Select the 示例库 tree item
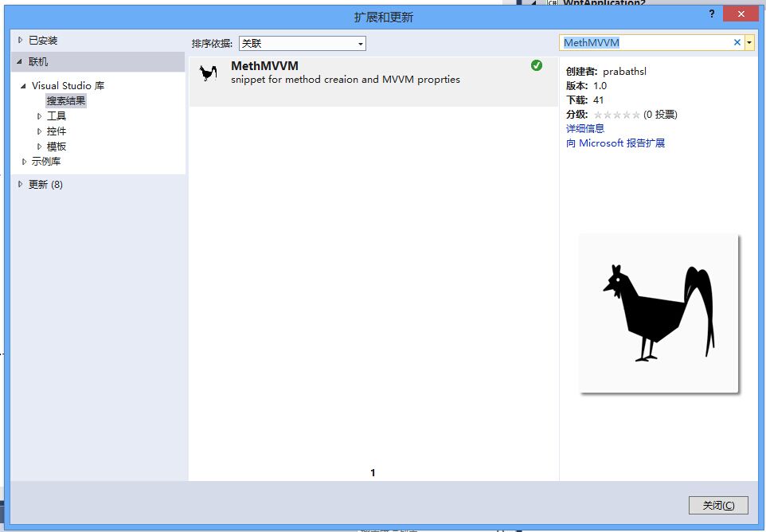 (x=46, y=162)
